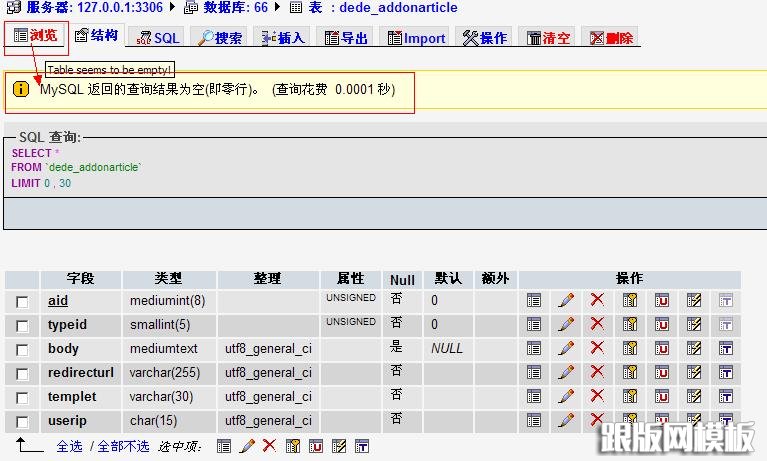The width and height of the screenshot is (767, 461).
Task: Set primary key icon on aid row
Action: click(x=630, y=300)
